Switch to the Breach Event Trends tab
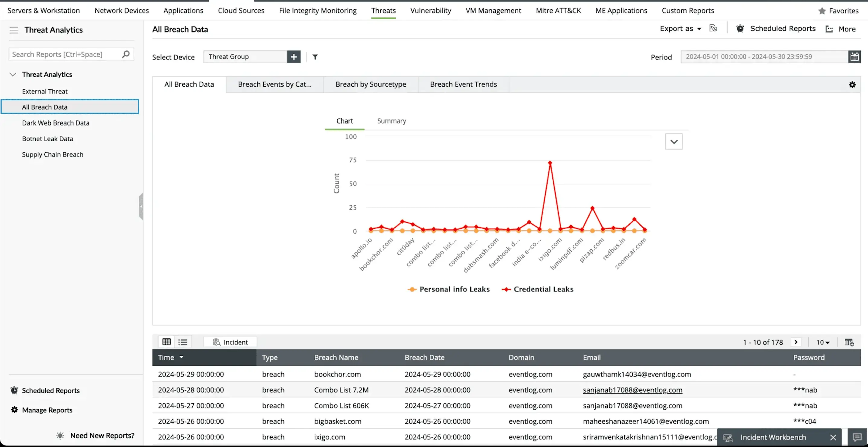Screen dimensions: 868x447 463,84
